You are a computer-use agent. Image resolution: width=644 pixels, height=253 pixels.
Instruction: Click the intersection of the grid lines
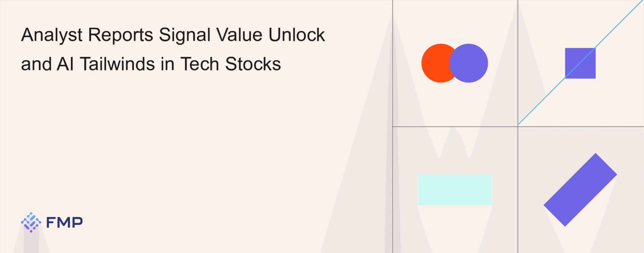point(518,127)
